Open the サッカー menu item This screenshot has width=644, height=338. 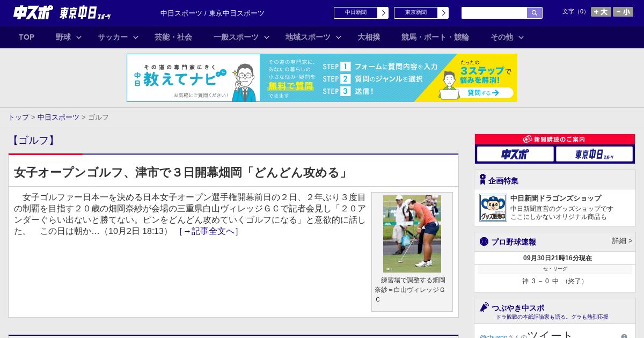[113, 37]
